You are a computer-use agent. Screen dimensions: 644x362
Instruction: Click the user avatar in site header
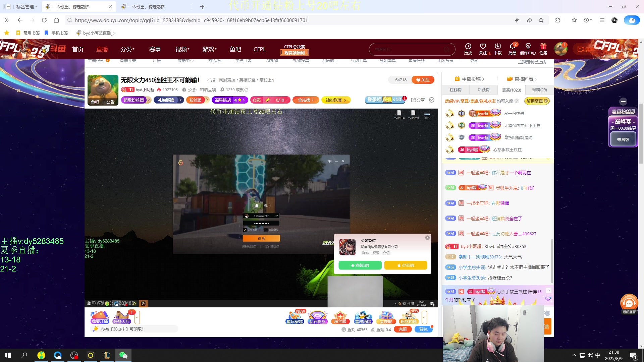[x=560, y=49]
